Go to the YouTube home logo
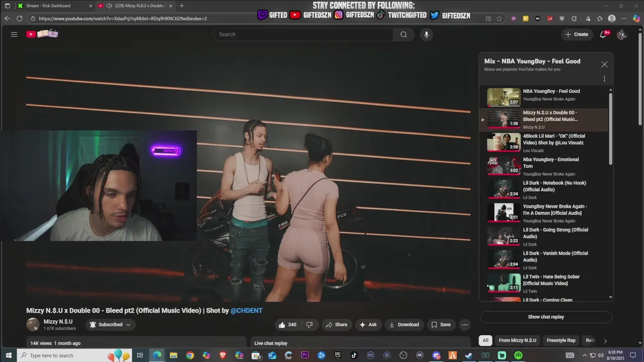Screen dimensions: 644x362 pos(42,34)
